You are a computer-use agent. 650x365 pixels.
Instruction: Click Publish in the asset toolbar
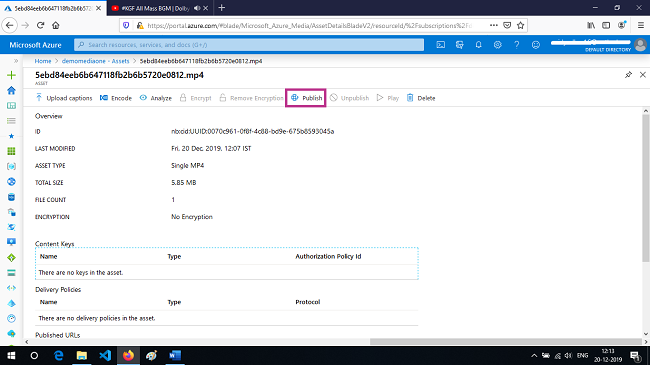(x=306, y=98)
